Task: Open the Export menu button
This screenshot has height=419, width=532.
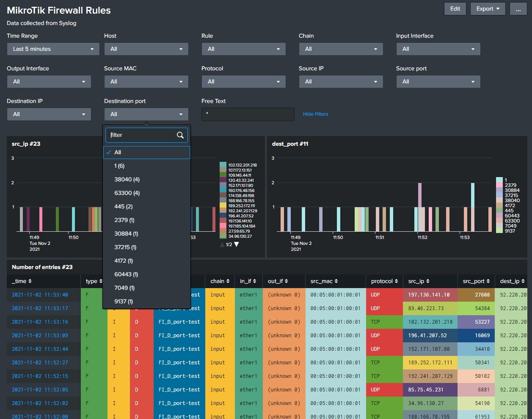Action: (488, 9)
